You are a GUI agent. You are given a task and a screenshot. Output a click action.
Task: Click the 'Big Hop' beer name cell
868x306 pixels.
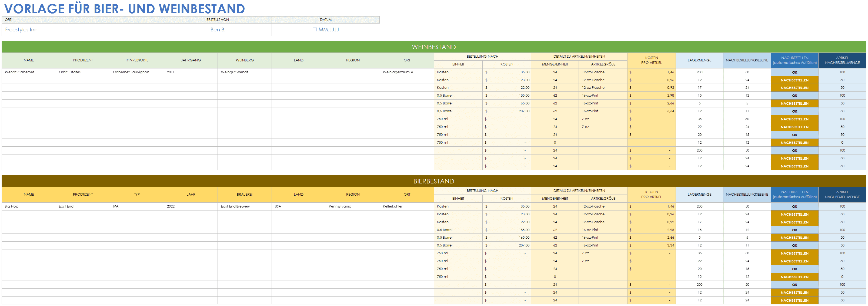click(x=29, y=206)
